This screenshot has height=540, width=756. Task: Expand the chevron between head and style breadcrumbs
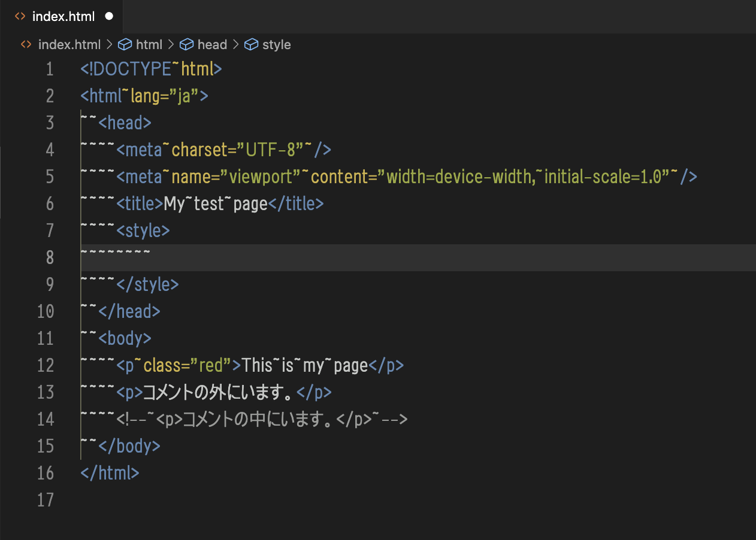236,45
